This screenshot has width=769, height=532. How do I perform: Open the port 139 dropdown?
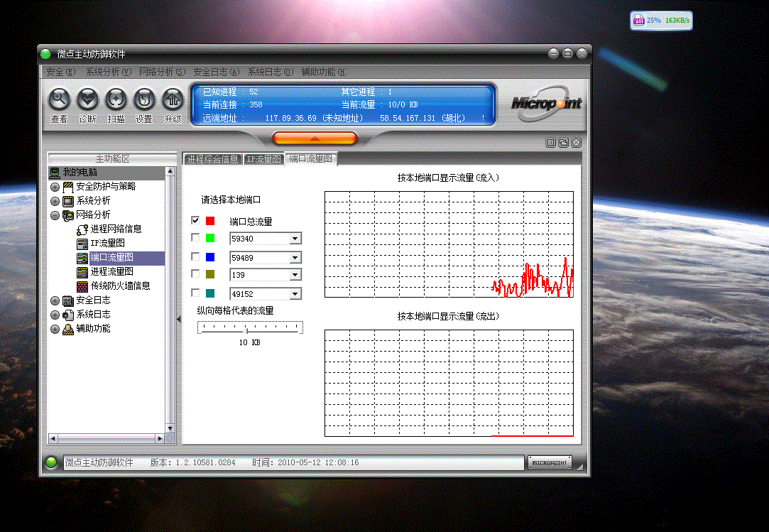(295, 274)
